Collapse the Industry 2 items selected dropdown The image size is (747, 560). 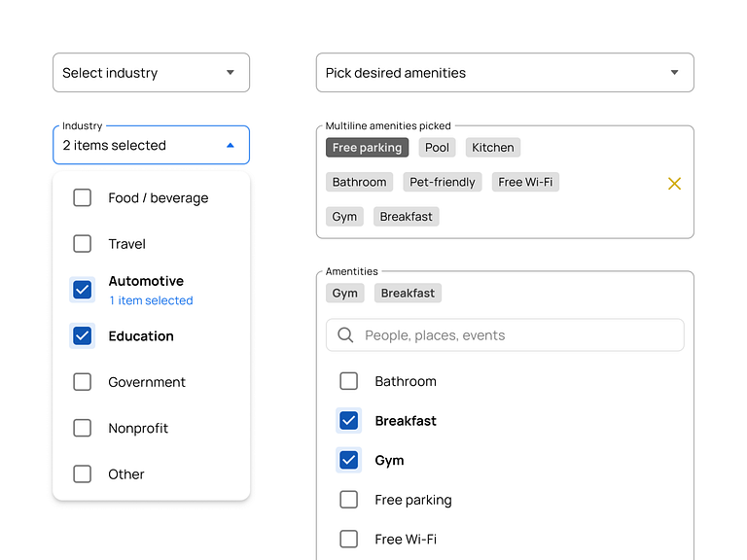point(230,146)
